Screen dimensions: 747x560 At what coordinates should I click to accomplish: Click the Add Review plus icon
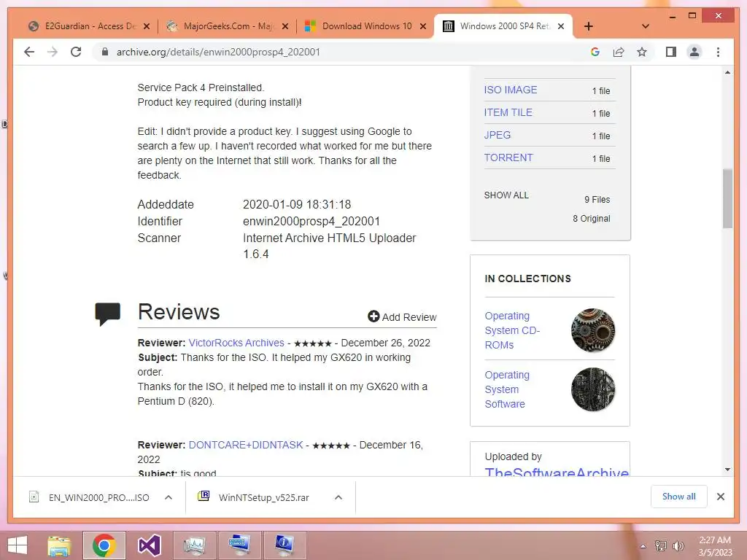tap(373, 316)
